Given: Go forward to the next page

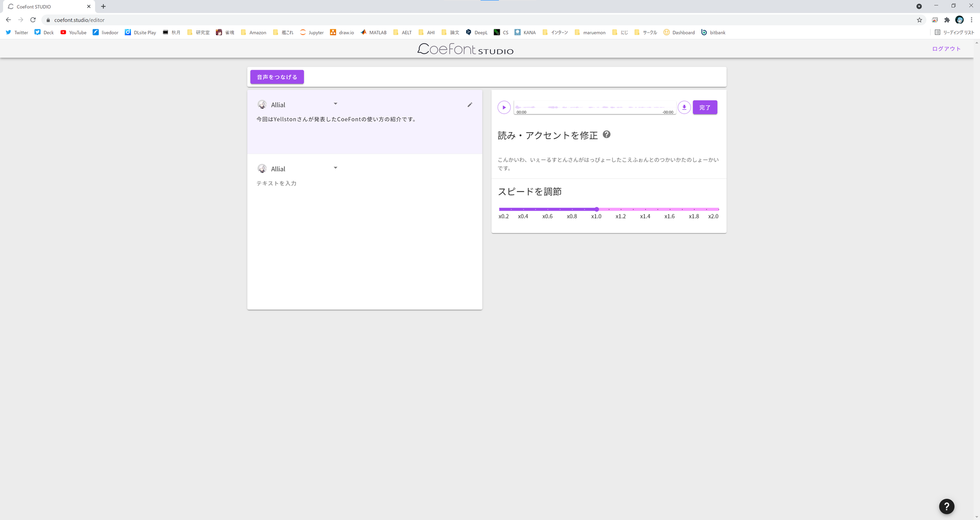Looking at the screenshot, I should pos(21,20).
